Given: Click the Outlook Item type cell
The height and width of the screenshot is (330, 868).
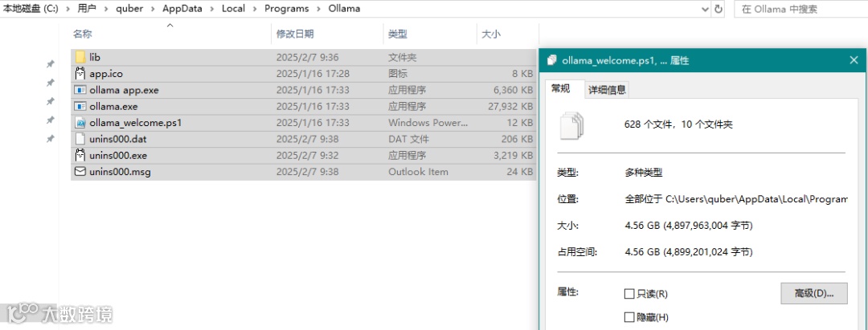Looking at the screenshot, I should coord(418,172).
